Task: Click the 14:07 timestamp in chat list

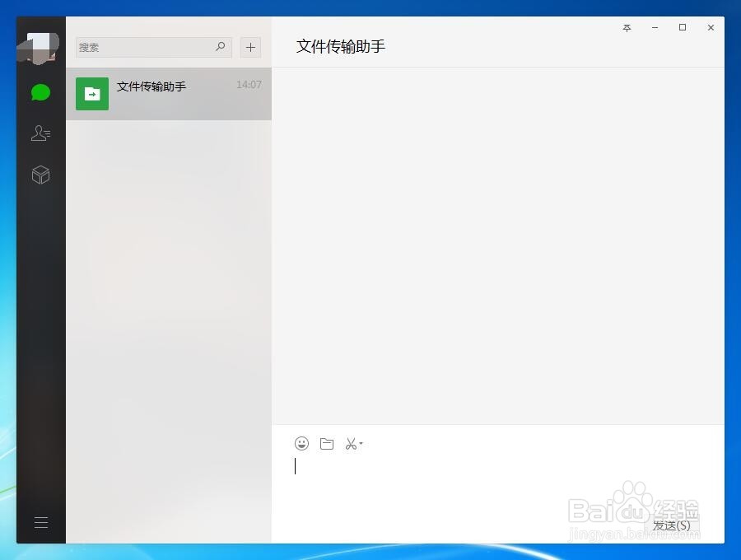Action: 249,85
